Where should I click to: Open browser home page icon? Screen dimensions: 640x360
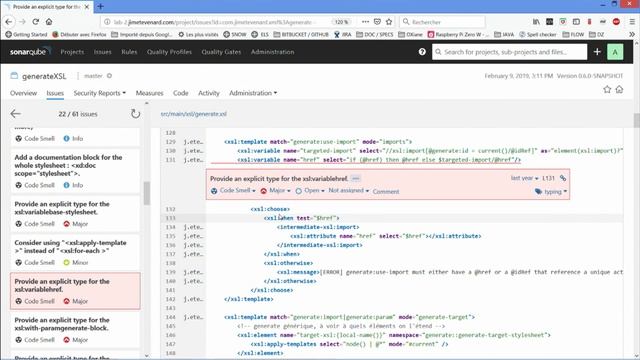pyautogui.click(x=49, y=22)
